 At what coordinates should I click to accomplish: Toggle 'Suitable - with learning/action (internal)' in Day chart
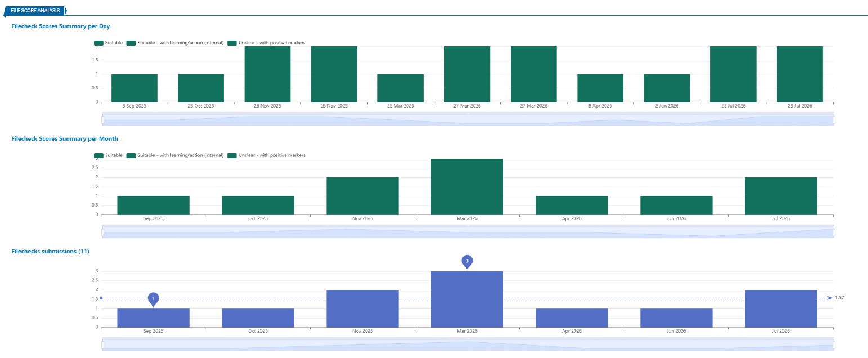tap(175, 43)
